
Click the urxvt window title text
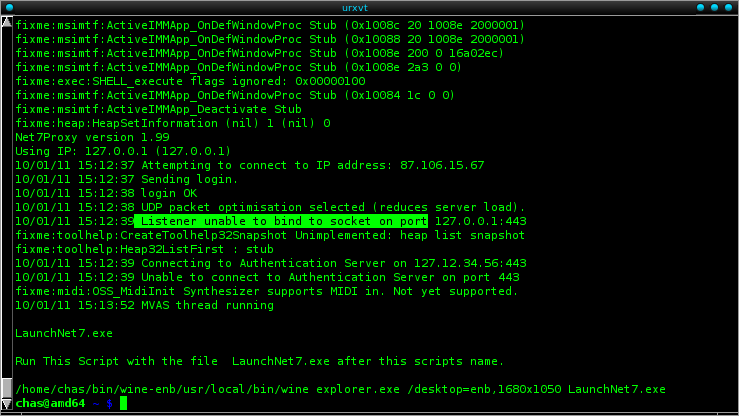355,8
